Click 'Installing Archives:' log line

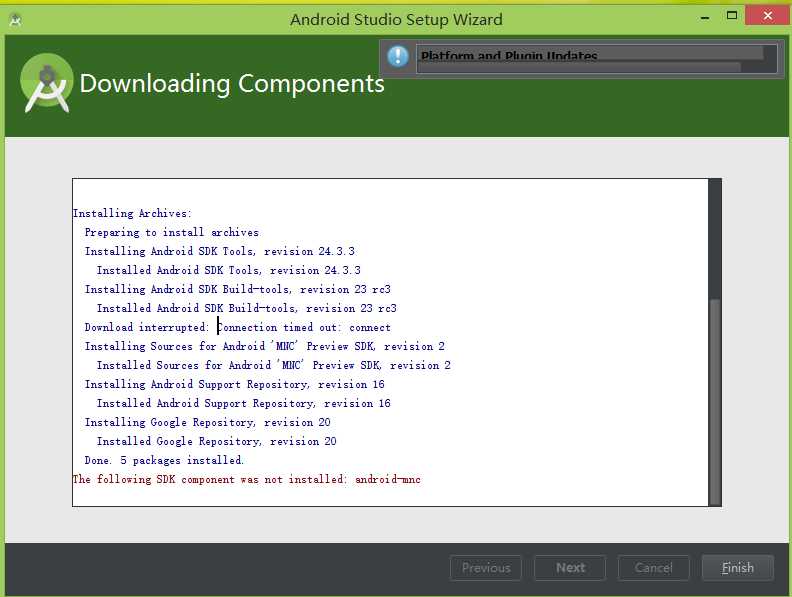[x=132, y=213]
